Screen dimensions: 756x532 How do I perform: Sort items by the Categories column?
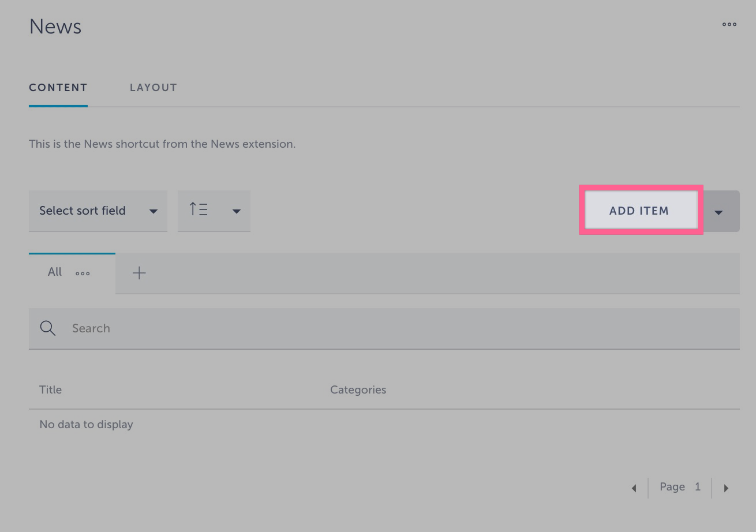coord(358,389)
